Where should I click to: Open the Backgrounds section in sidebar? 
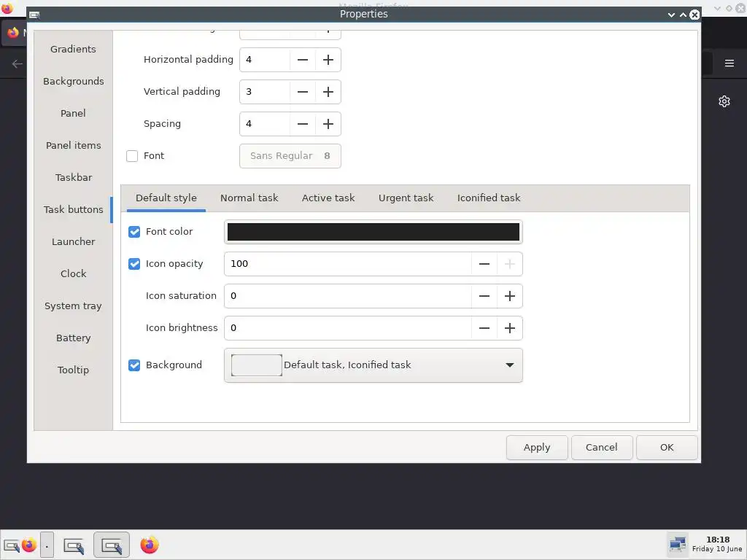click(x=74, y=82)
